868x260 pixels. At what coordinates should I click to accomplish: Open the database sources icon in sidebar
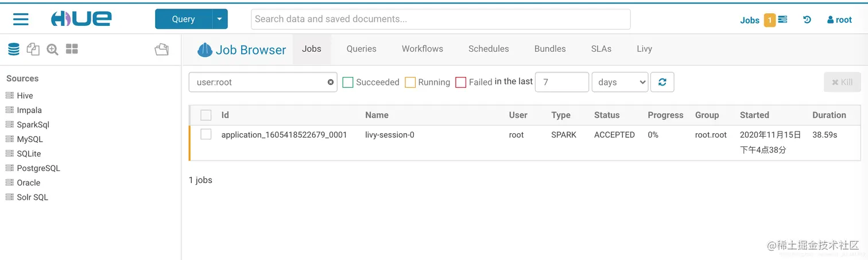[x=14, y=49]
